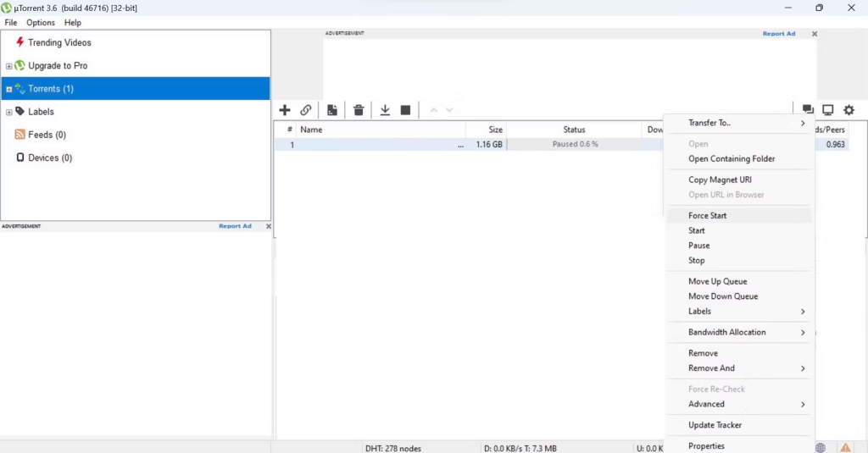The height and width of the screenshot is (453, 868).
Task: Open Preferences via the gear icon
Action: click(x=849, y=109)
